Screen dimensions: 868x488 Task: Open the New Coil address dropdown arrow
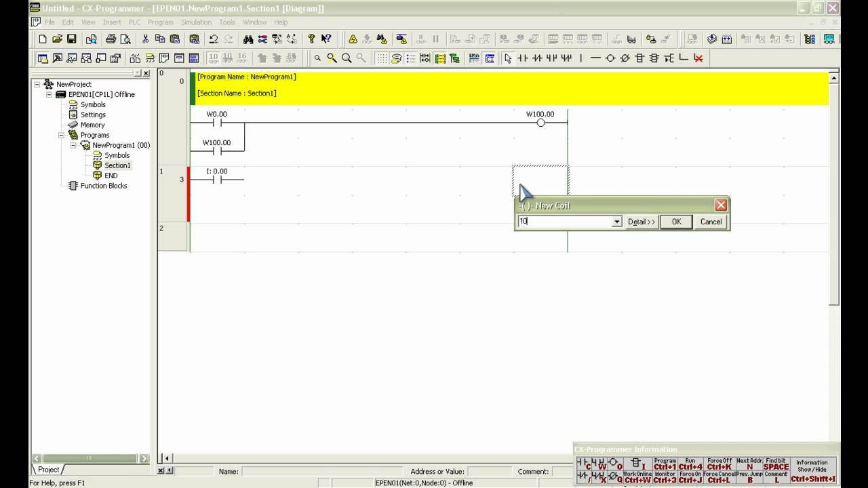click(x=616, y=222)
